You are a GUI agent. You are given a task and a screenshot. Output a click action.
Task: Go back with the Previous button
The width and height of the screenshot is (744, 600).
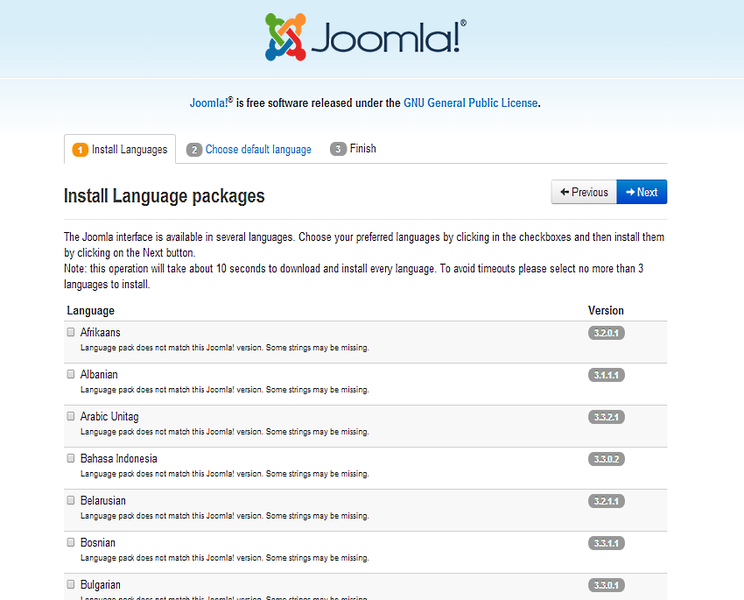pyautogui.click(x=584, y=192)
